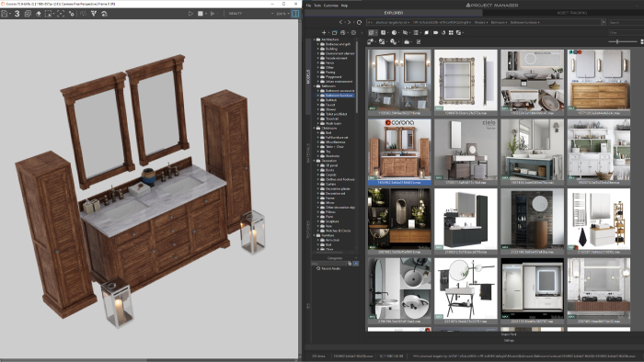Click the Search field in Project Manager
This screenshot has width=644, height=362.
[x=626, y=22]
